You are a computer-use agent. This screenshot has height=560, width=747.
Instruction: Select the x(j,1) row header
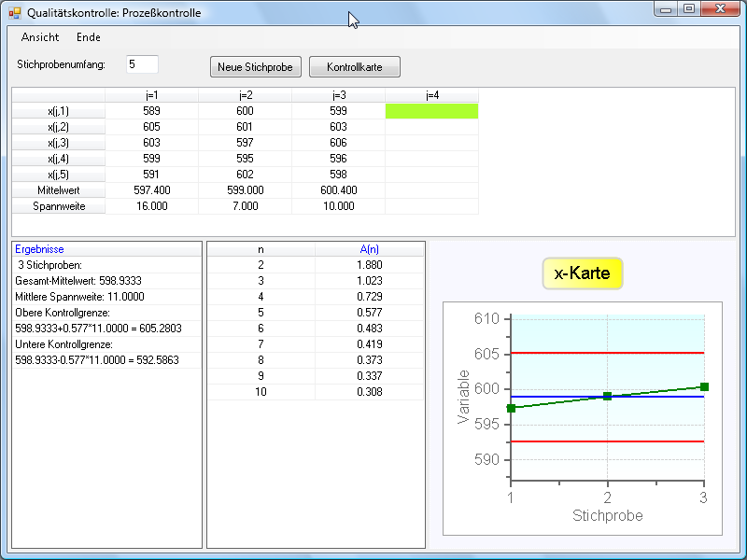(59, 111)
